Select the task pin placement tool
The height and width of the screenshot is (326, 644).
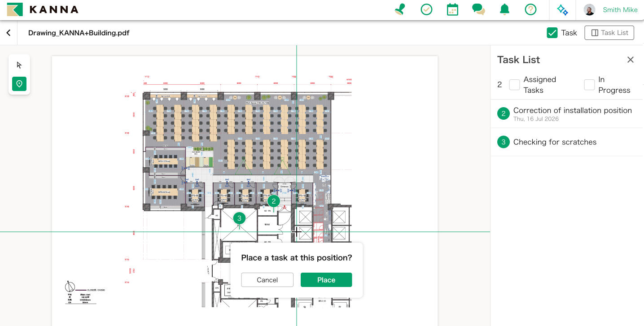pyautogui.click(x=19, y=84)
